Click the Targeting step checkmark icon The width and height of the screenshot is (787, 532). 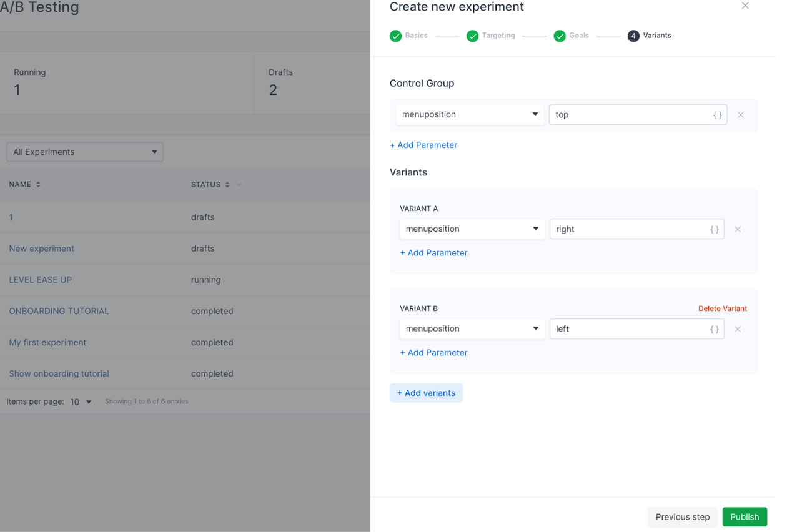pyautogui.click(x=472, y=36)
